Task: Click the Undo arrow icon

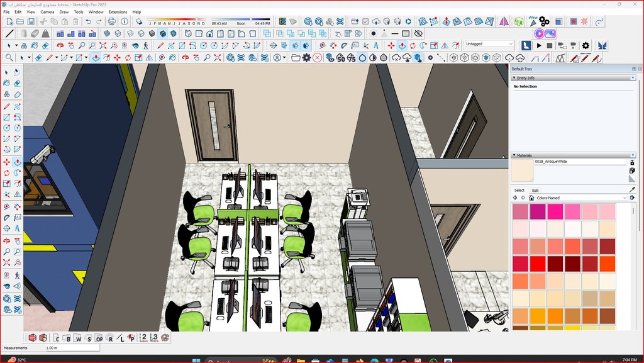Action: click(x=89, y=21)
